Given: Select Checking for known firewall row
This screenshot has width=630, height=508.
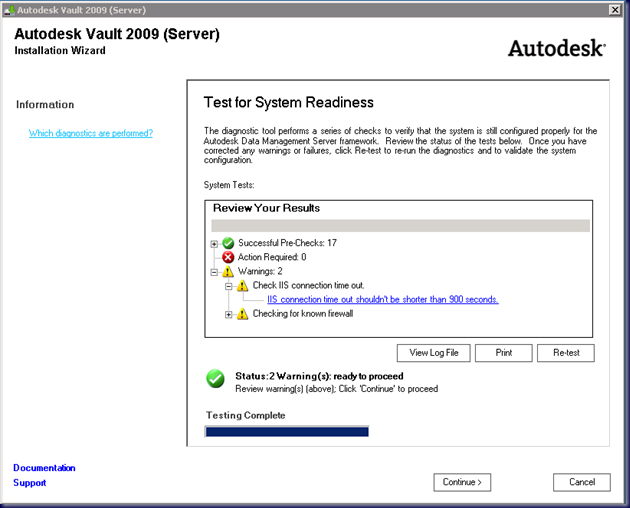Looking at the screenshot, I should [303, 313].
